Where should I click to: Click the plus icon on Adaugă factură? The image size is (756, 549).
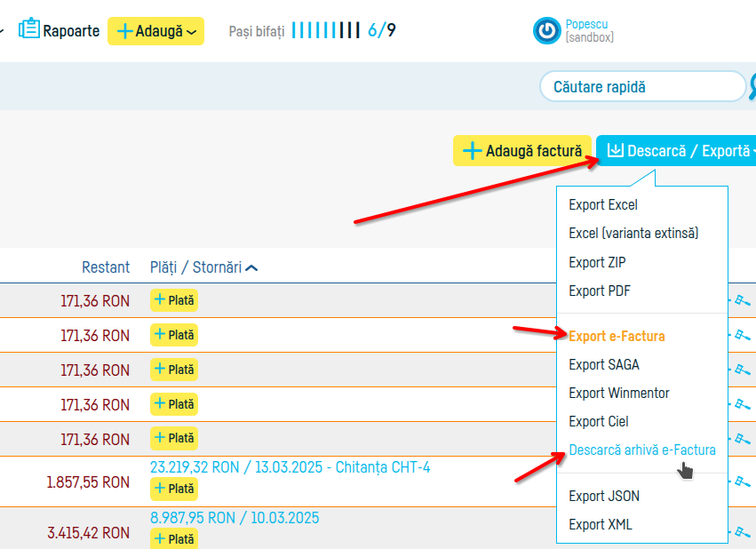click(472, 151)
